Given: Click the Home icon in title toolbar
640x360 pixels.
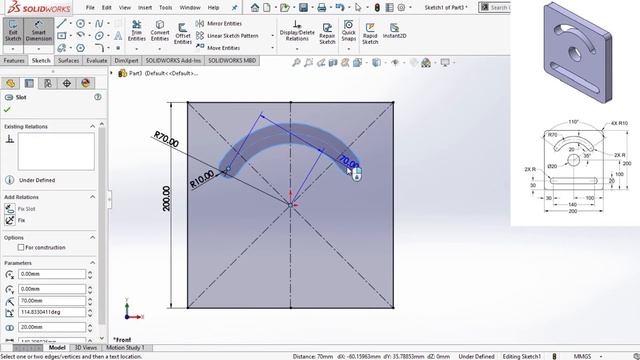Looking at the screenshot, I should click(x=255, y=7).
